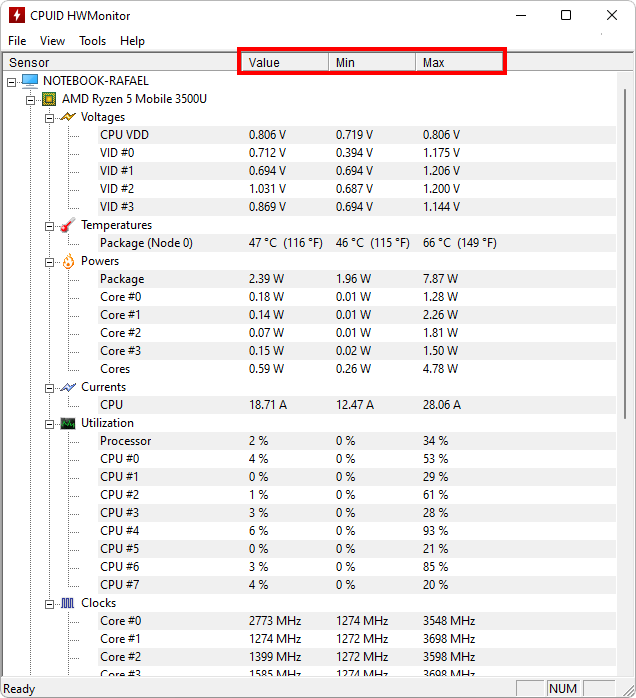This screenshot has height=698, width=636.
Task: Click the 2773 MHz Core #0 clock value
Action: tap(275, 621)
